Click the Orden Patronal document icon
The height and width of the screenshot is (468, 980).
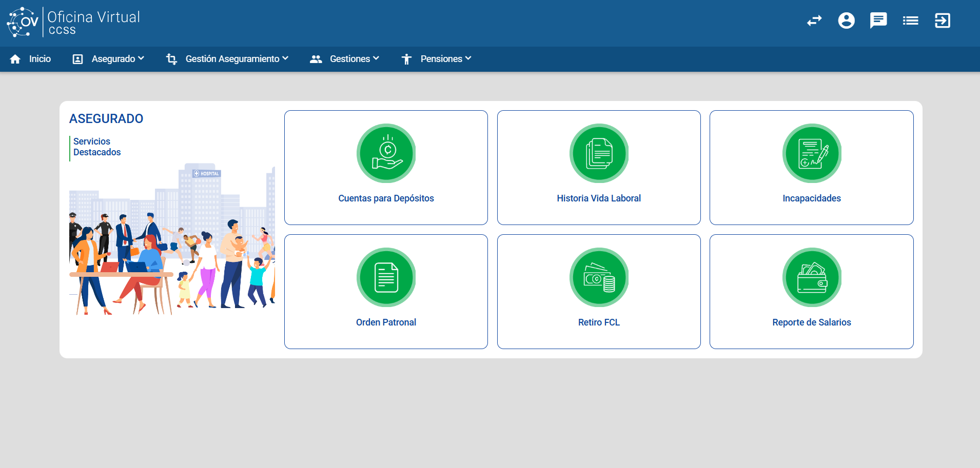386,277
